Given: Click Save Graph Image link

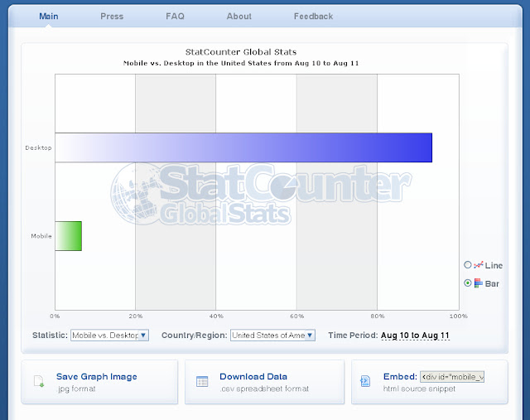Looking at the screenshot, I should coord(97,376).
